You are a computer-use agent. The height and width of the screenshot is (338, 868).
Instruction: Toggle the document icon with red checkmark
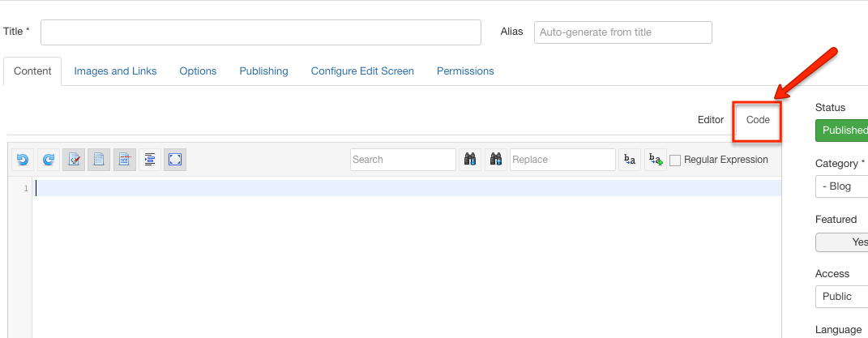tap(74, 160)
